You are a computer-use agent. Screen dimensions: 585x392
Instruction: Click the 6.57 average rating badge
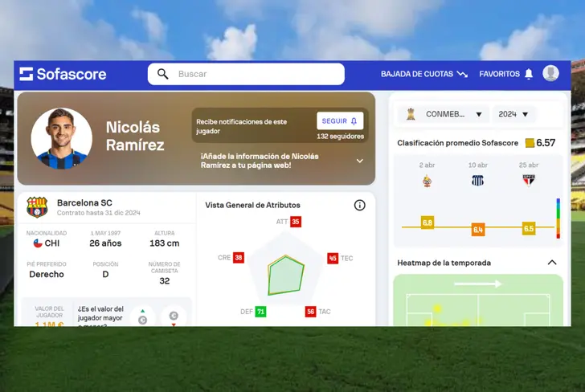[540, 143]
